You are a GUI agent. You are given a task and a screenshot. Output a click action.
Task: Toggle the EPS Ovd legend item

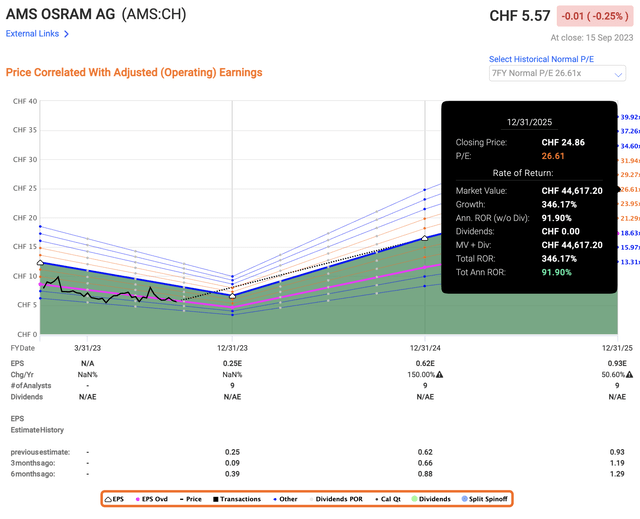[x=151, y=499]
